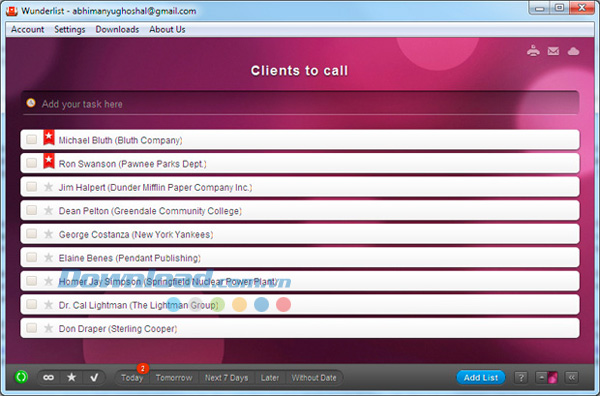Click the Wunderlist app icon in title bar
Screen dimensions: 600x396
pos(11,11)
